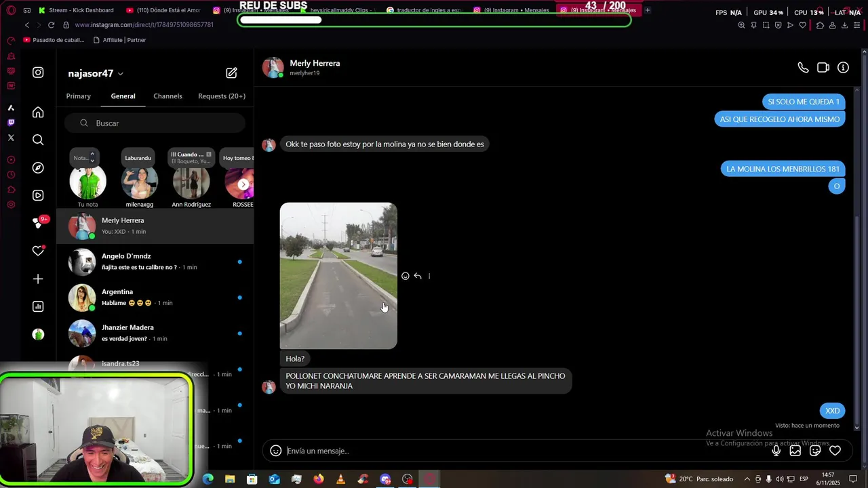
Task: Open the clock showing 14:57
Action: click(x=828, y=479)
